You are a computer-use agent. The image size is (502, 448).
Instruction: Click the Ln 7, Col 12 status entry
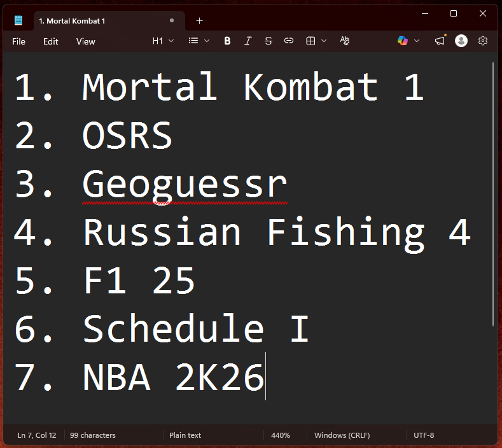(x=36, y=435)
